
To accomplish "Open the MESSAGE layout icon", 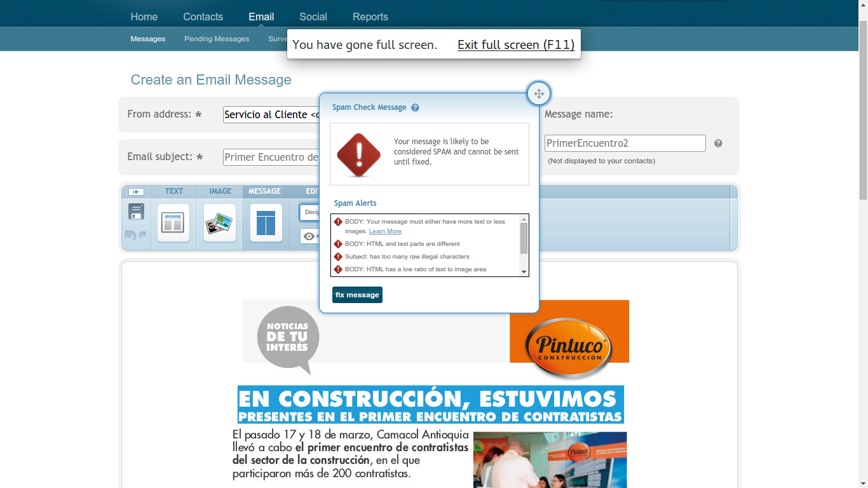I will [x=266, y=223].
